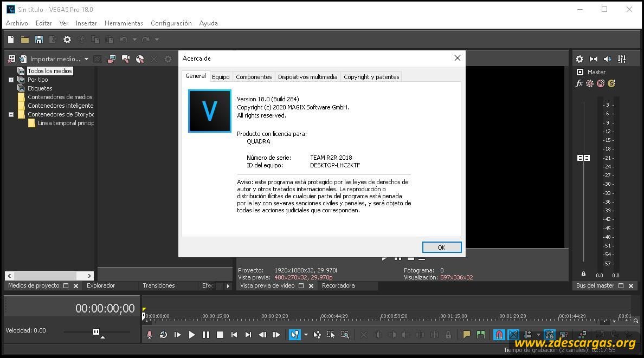The width and height of the screenshot is (644, 358).
Task: Toggle the Master fader lock icon
Action: coord(583,274)
